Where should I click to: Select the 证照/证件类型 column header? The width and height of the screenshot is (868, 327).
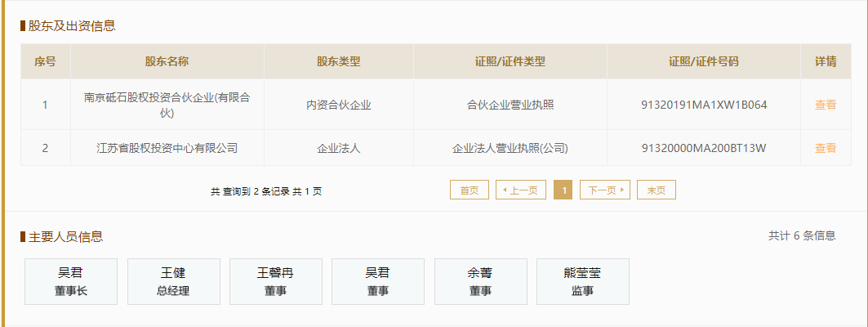pyautogui.click(x=510, y=61)
